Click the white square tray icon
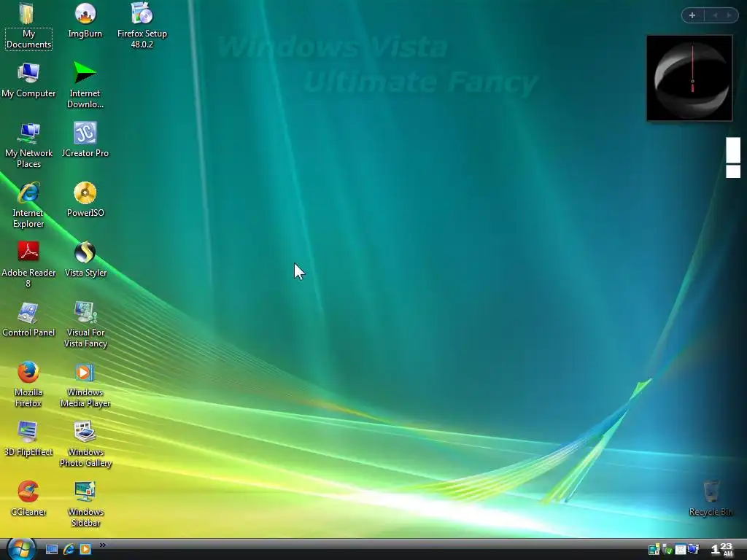 pos(681,550)
